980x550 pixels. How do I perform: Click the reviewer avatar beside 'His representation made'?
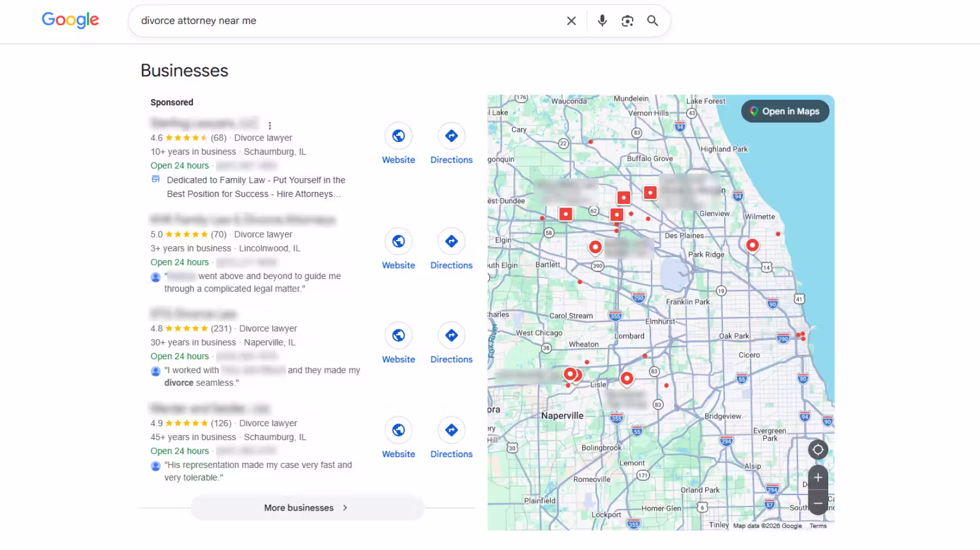point(155,466)
